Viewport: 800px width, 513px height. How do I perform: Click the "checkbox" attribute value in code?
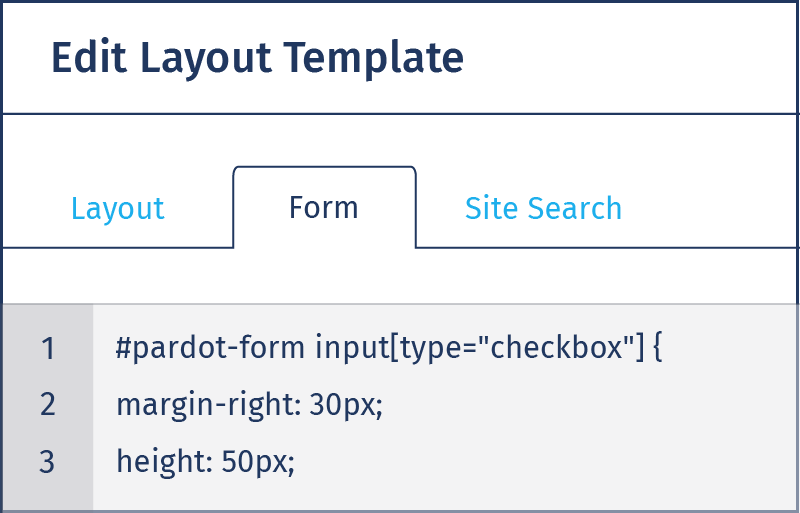[557, 348]
